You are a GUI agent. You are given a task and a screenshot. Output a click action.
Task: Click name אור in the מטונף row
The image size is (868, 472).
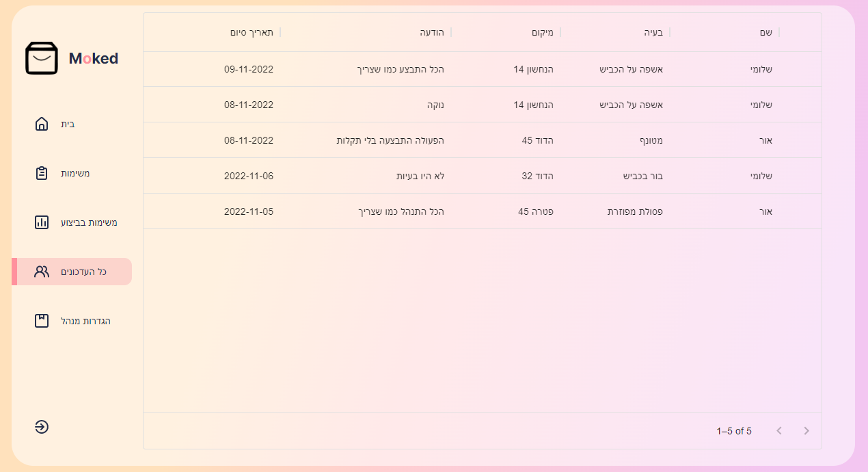pos(766,140)
